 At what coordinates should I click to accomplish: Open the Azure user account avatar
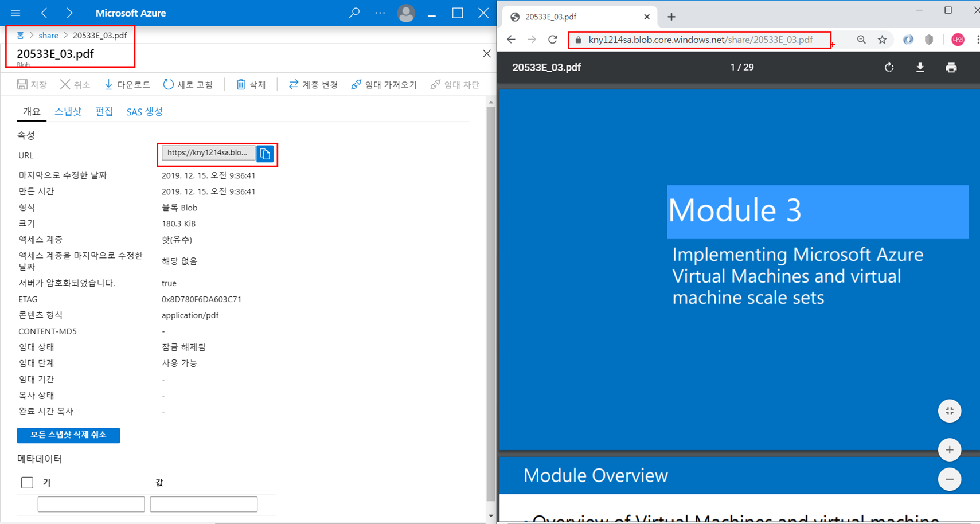point(406,13)
